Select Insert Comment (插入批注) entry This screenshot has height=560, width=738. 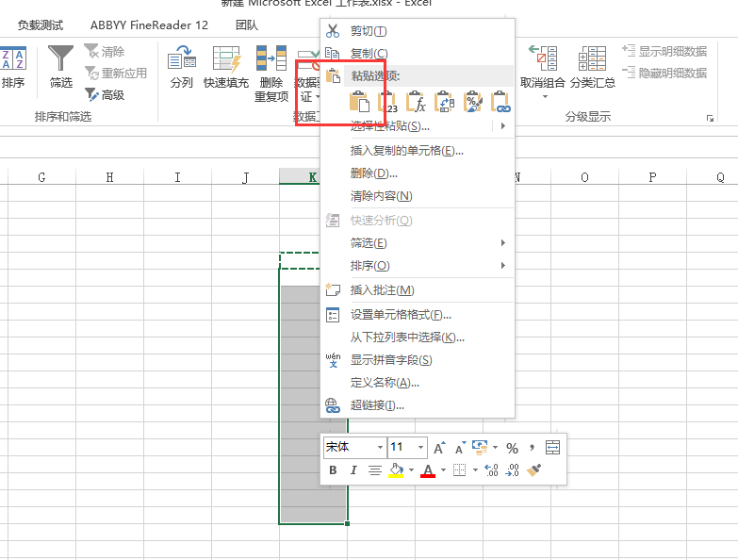pos(418,290)
